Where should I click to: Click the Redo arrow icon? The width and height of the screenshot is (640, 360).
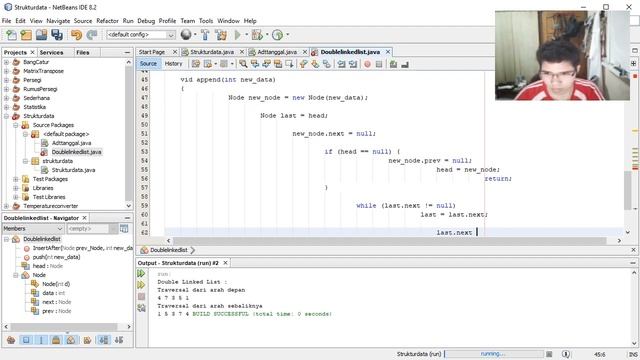92,35
